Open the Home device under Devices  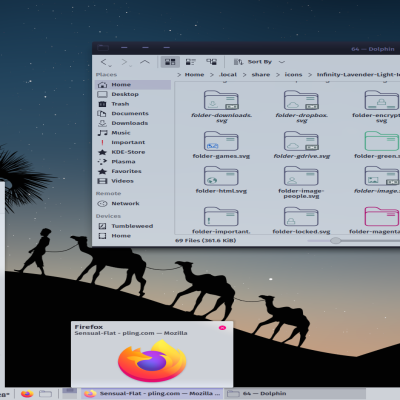pyautogui.click(x=133, y=236)
